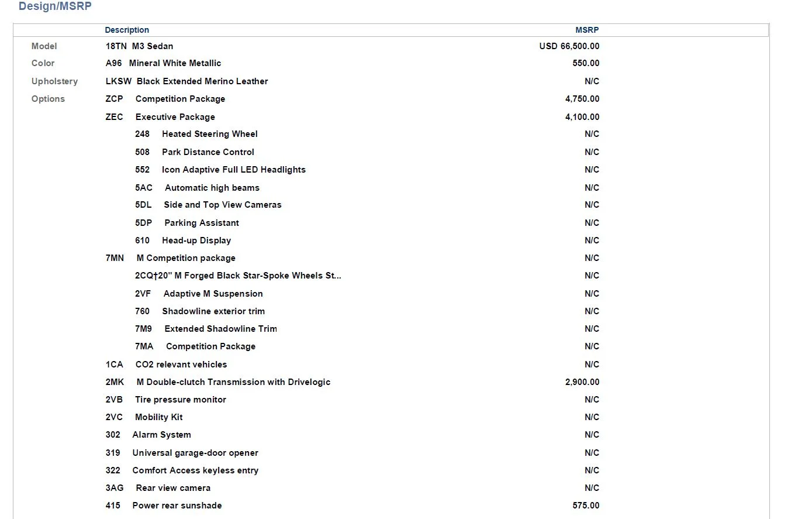Click 415 Power rear sunshade

click(x=164, y=506)
